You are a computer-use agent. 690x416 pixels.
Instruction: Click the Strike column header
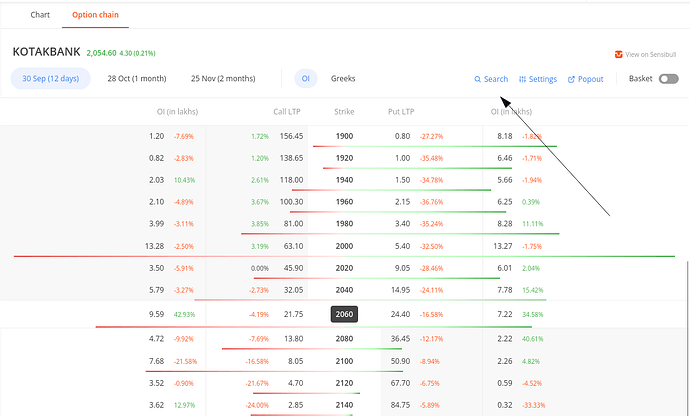(344, 111)
